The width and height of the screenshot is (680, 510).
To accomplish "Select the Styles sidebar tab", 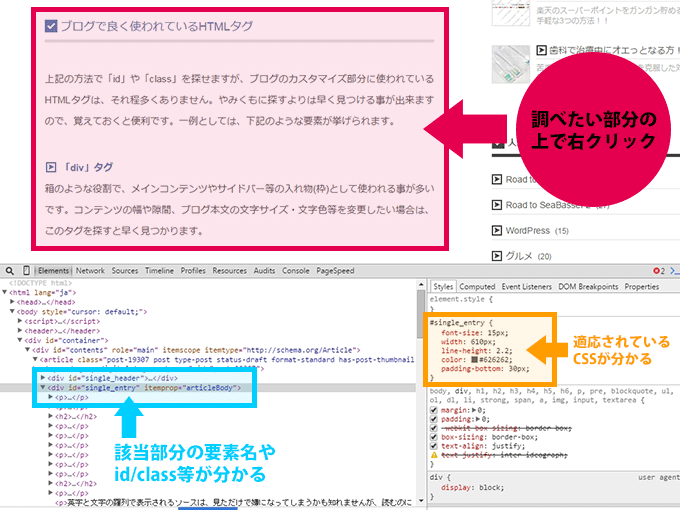I will (x=443, y=287).
